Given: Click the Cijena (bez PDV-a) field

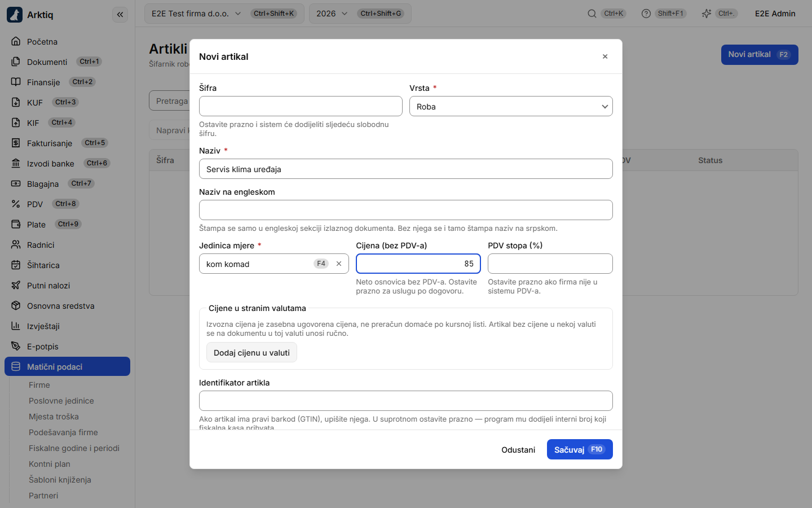Looking at the screenshot, I should point(418,264).
